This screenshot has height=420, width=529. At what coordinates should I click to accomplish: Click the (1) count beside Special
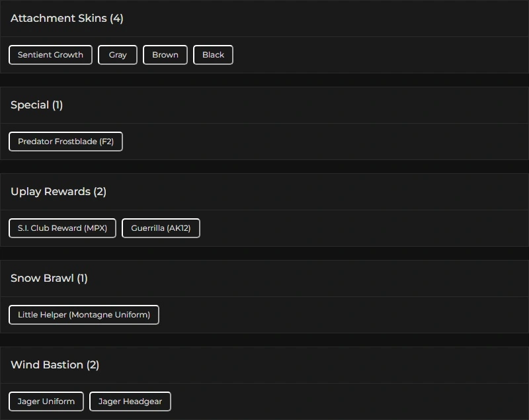(58, 105)
